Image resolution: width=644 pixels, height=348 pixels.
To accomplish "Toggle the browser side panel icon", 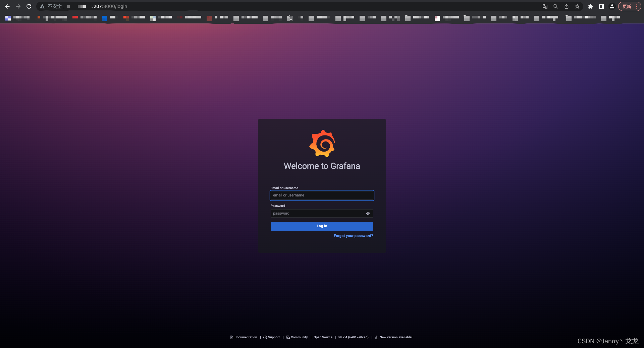I will (x=601, y=6).
